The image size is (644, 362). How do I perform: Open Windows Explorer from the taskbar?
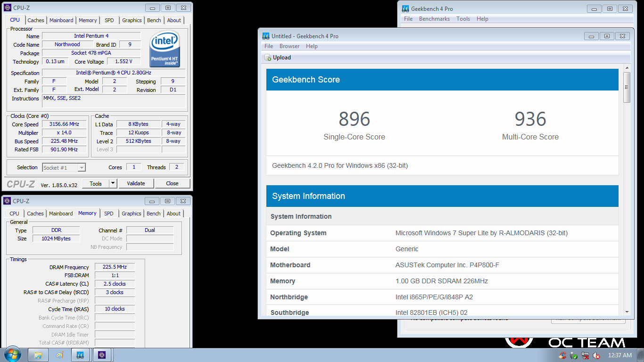tap(38, 355)
